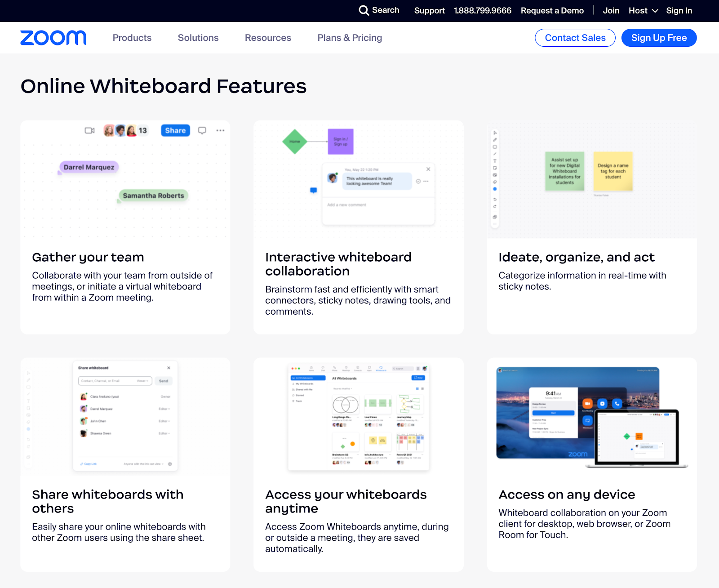Open the three-dot more options menu beside Share
Image resolution: width=719 pixels, height=588 pixels.
[x=220, y=130]
